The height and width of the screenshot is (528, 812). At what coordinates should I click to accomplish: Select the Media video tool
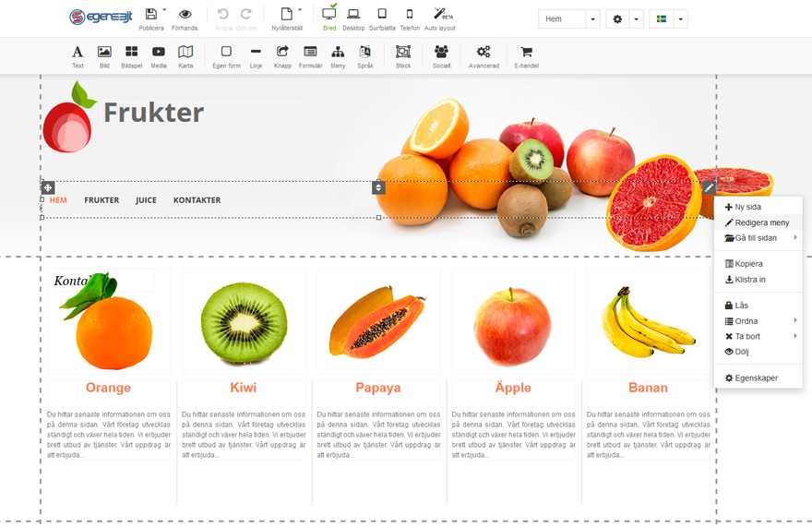(x=159, y=56)
